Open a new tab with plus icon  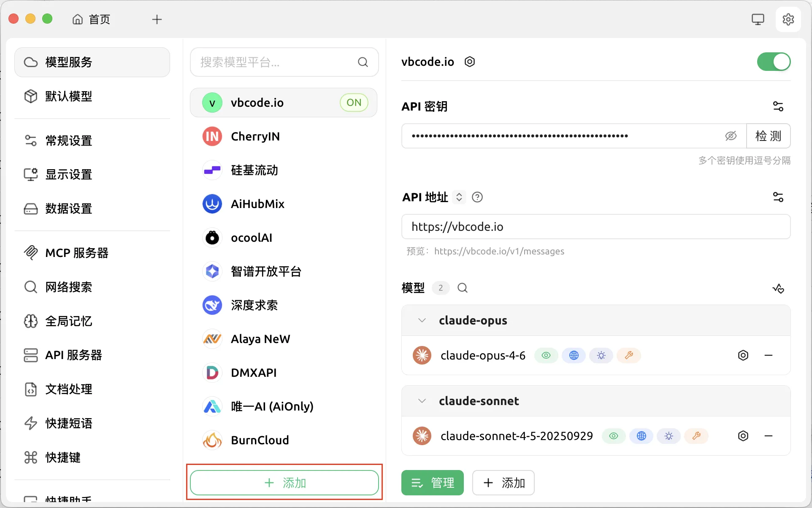(157, 19)
